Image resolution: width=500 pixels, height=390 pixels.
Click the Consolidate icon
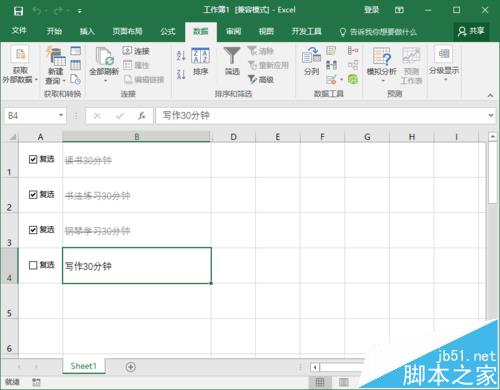353,51
